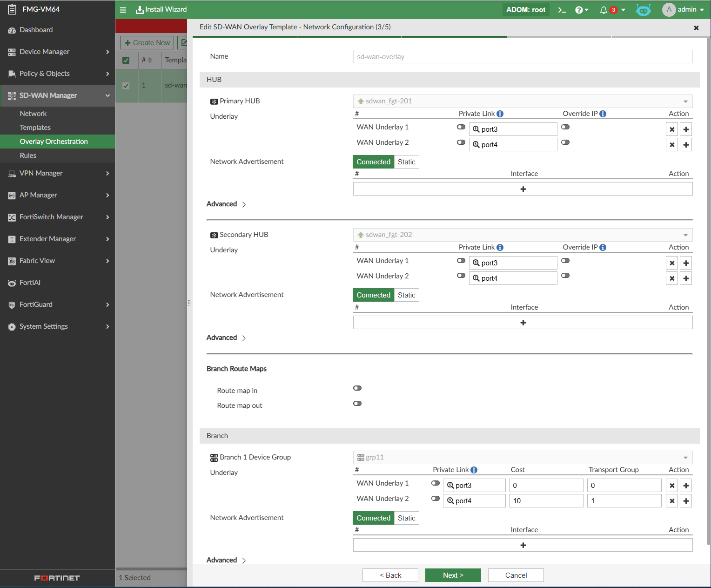Remove Primary HUB WAN Underlay 2 row

pyautogui.click(x=672, y=145)
